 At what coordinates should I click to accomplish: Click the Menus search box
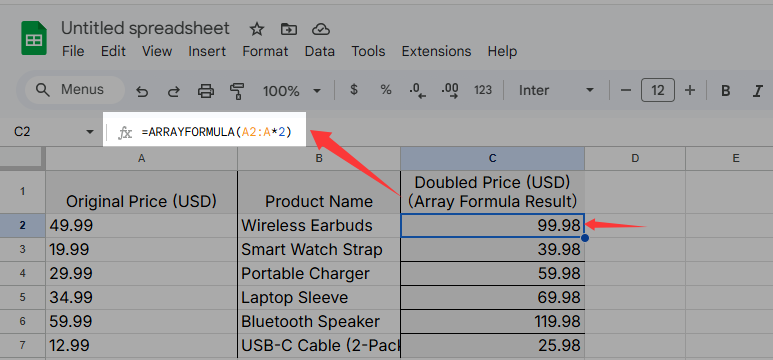75,90
